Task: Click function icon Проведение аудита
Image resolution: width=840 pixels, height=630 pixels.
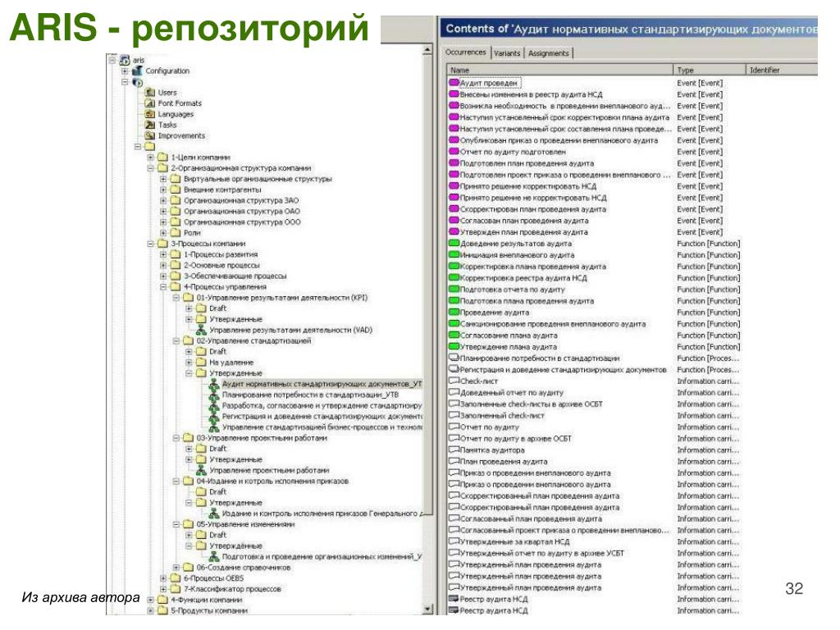Action: coord(454,313)
